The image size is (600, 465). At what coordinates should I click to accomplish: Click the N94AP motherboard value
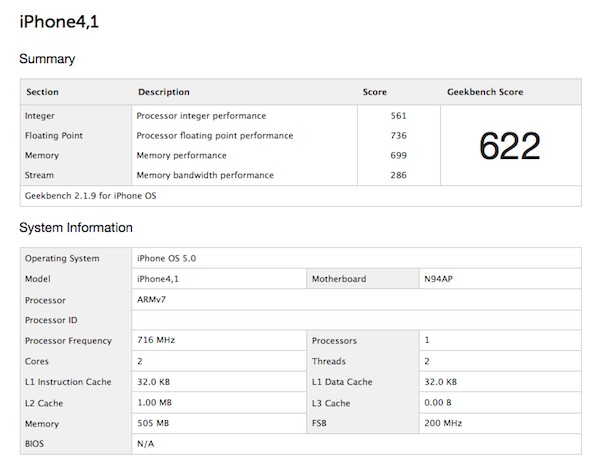tap(439, 279)
